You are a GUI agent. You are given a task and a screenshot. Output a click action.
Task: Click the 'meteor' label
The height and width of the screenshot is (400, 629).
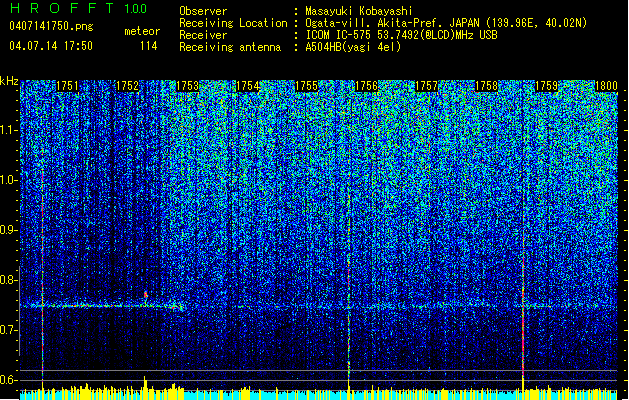(x=142, y=31)
